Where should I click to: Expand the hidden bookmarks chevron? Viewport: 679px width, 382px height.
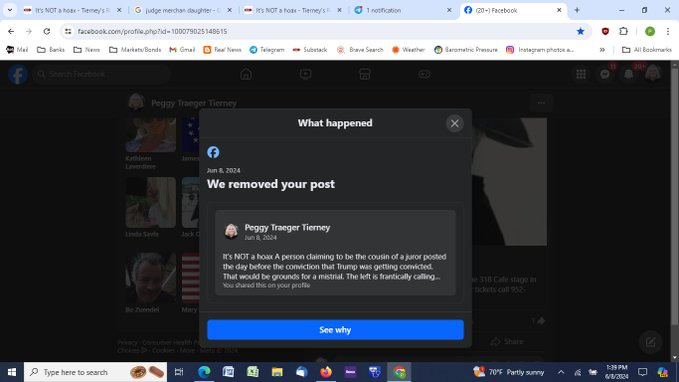[602, 50]
